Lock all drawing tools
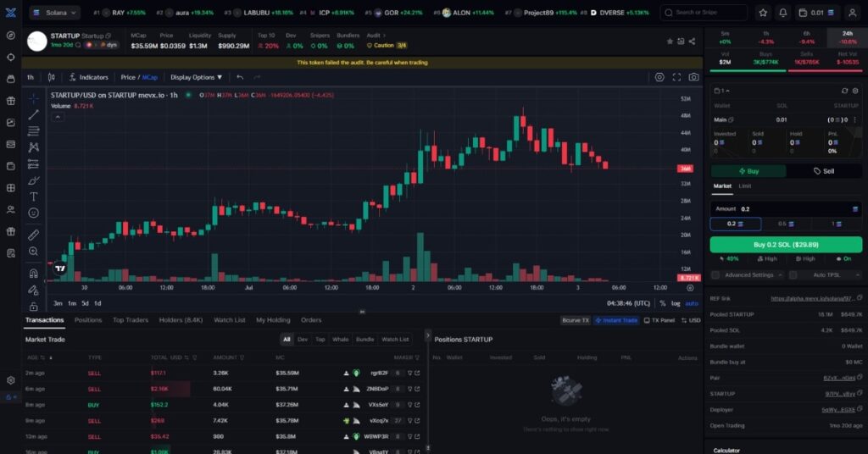Screen dimensions: 868x454 click(34, 307)
